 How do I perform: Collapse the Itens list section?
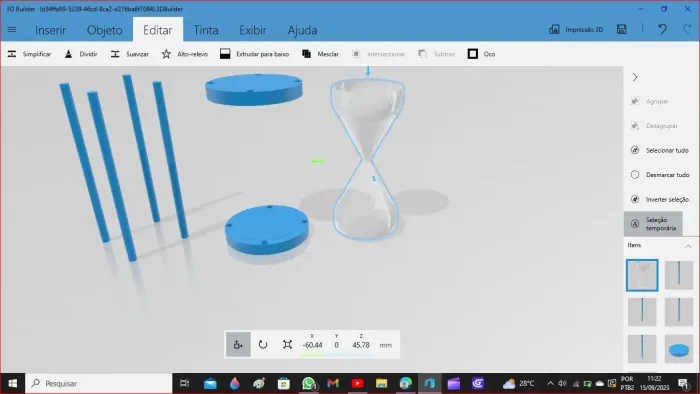(688, 246)
